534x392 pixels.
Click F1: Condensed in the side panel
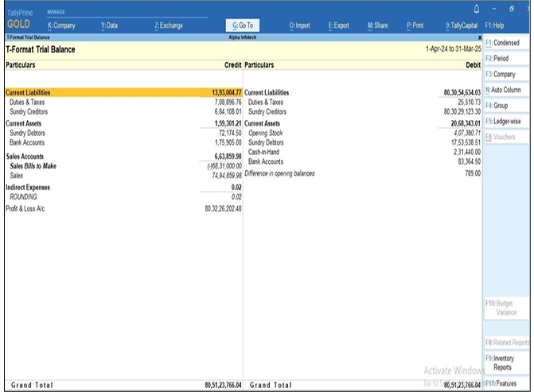click(x=506, y=43)
